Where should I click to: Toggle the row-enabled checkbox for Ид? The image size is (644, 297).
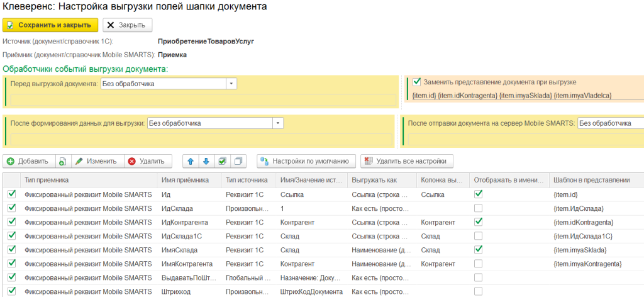tap(12, 194)
